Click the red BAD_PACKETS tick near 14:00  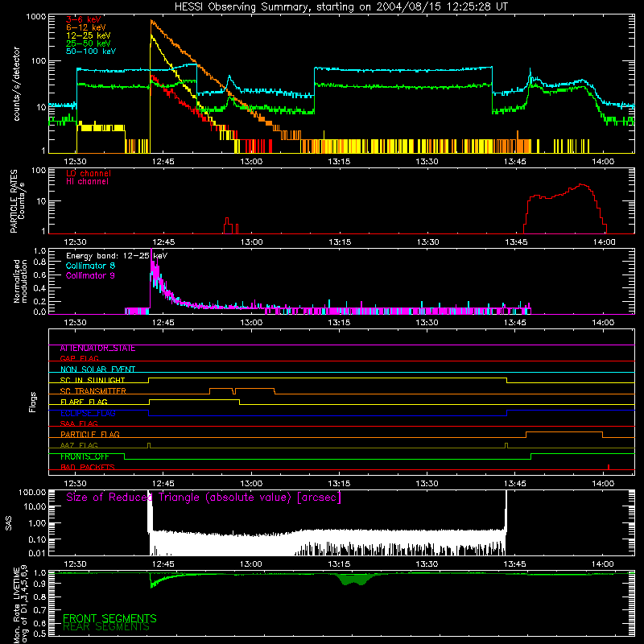[x=609, y=467]
